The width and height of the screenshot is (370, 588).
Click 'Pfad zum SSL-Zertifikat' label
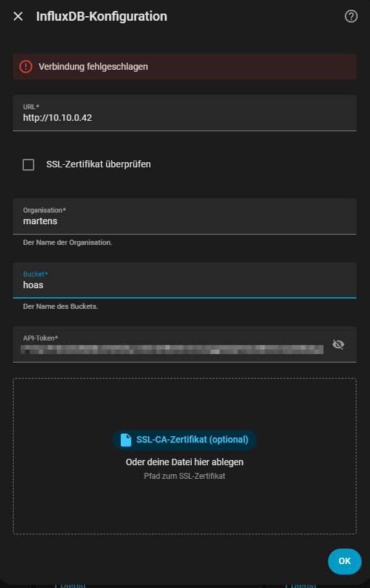[185, 476]
